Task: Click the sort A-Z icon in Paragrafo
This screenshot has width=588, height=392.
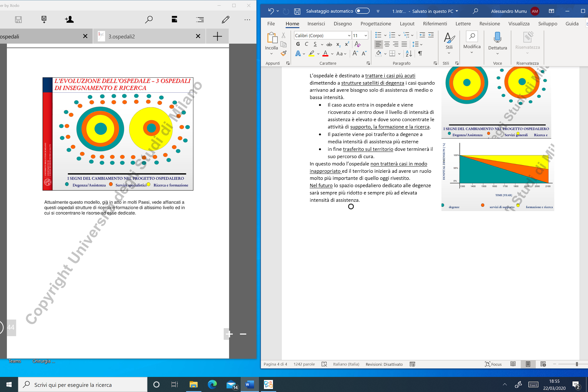Action: 409,54
